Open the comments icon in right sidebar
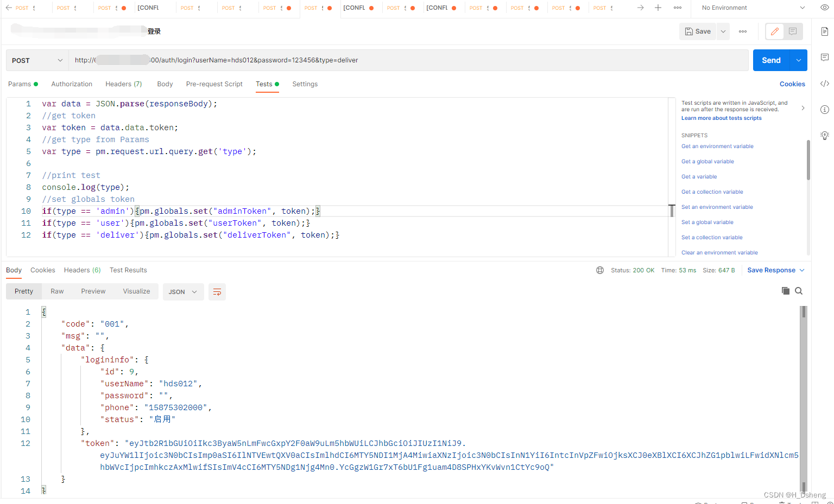This screenshot has height=504, width=834. 825,58
